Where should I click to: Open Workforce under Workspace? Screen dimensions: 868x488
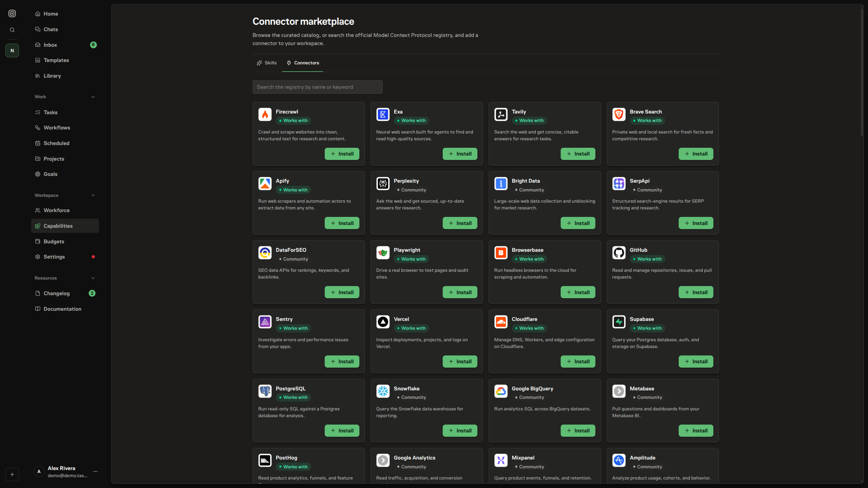(65, 210)
